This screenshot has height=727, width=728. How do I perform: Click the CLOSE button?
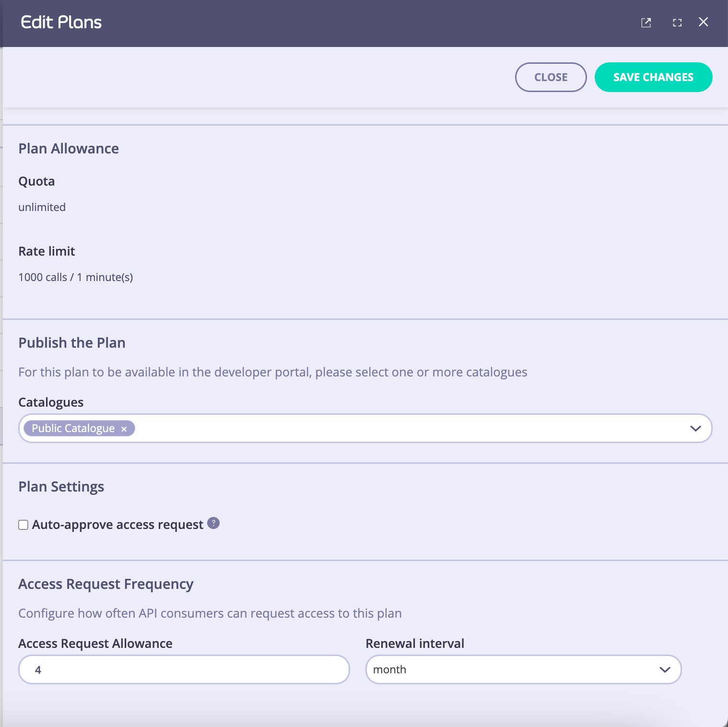(x=551, y=77)
